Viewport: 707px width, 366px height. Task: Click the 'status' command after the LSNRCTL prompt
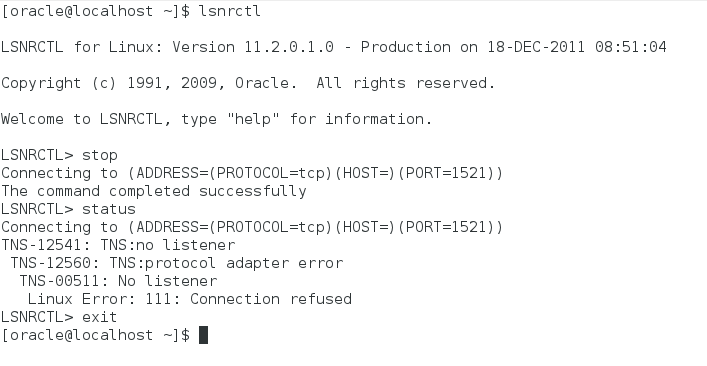[x=109, y=209]
